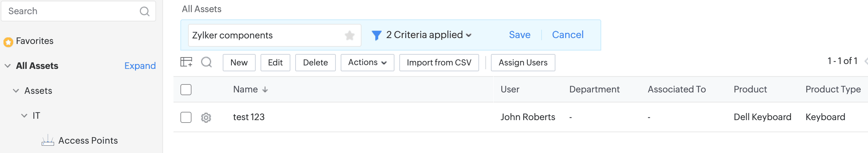Open the Favorites star icon
Image resolution: width=868 pixels, height=153 pixels.
pos(8,42)
